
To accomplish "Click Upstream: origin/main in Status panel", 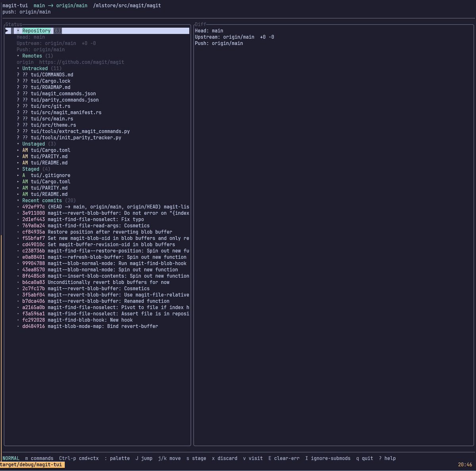I will [56, 43].
